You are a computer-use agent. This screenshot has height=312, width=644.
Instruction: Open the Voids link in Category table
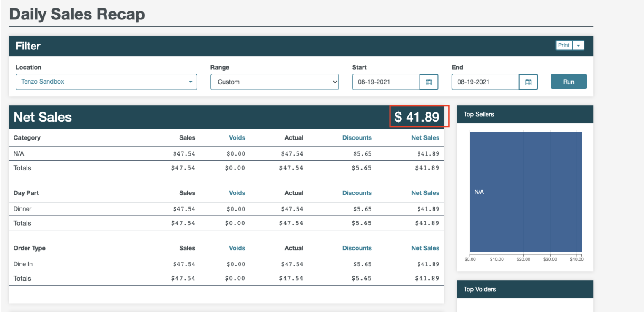(x=237, y=137)
